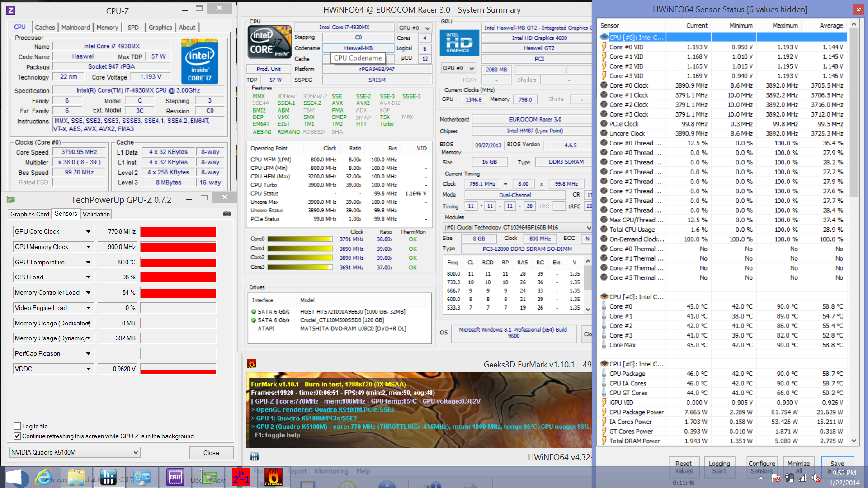Switch to Prime95 via taskbar icon
This screenshot has height=488, width=868.
(241, 477)
